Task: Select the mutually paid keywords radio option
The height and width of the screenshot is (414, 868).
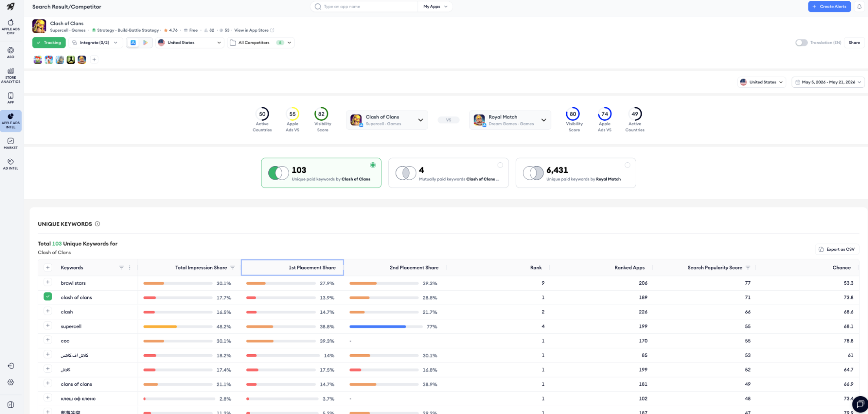Action: (500, 165)
